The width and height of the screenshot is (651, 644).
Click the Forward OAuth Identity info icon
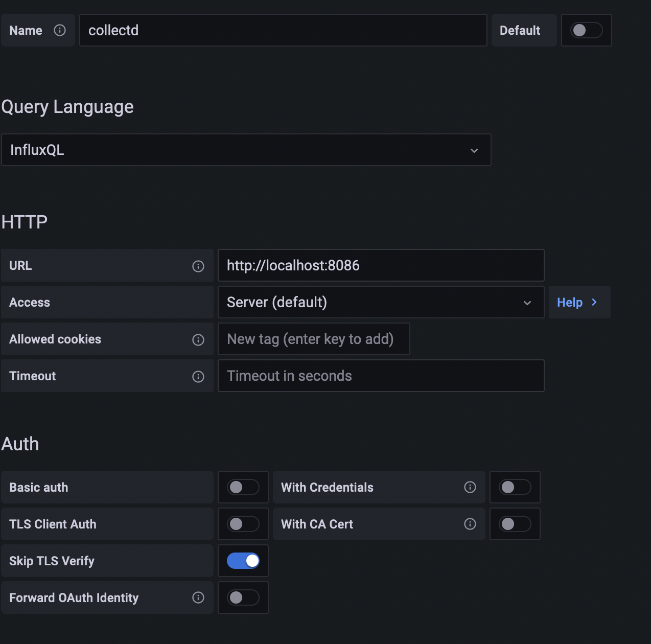click(198, 598)
